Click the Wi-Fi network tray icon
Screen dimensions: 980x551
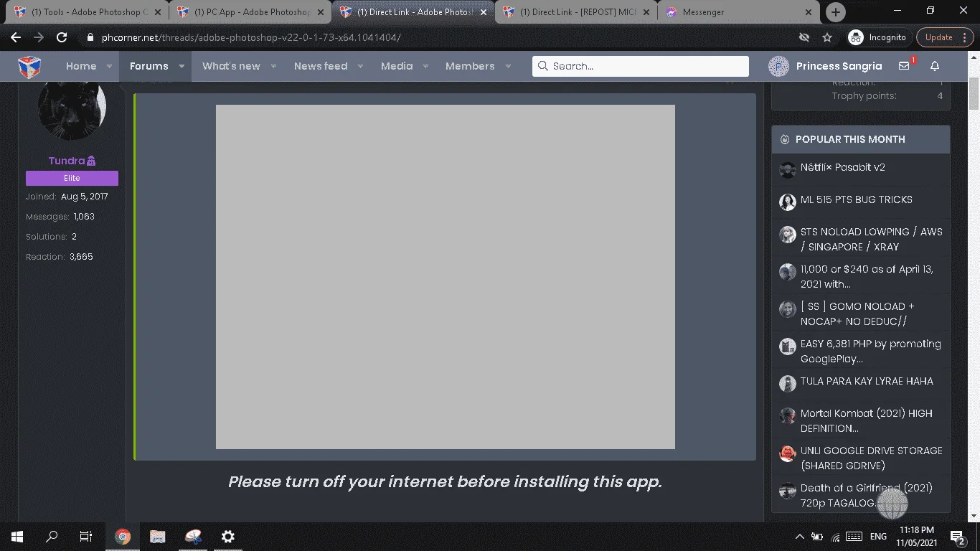(835, 537)
